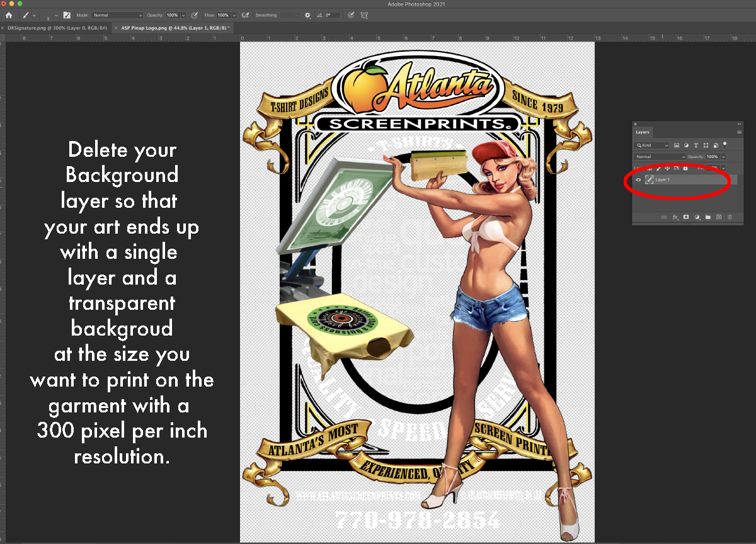Open the Layers panel menu
Screen dimensions: 756x544
[740, 132]
